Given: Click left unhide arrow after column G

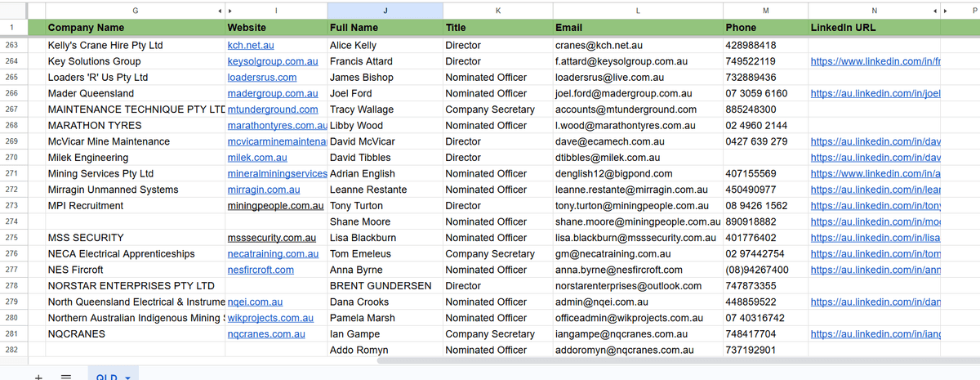Looking at the screenshot, I should click(x=220, y=11).
